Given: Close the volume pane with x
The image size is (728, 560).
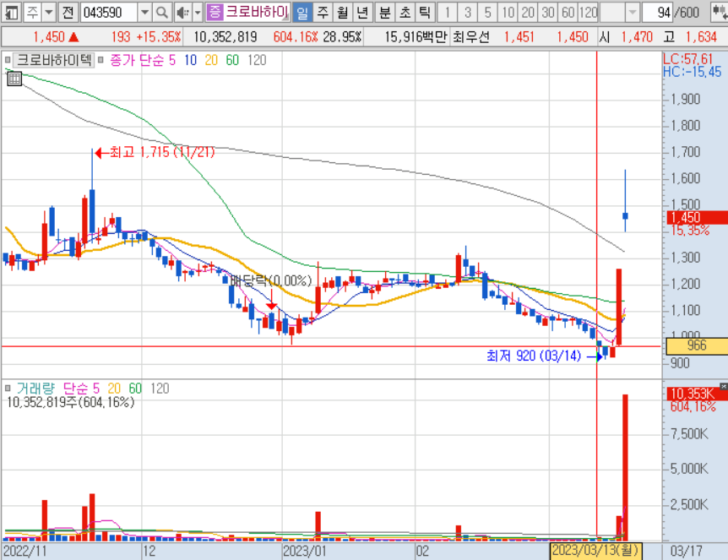Looking at the screenshot, I should (724, 386).
